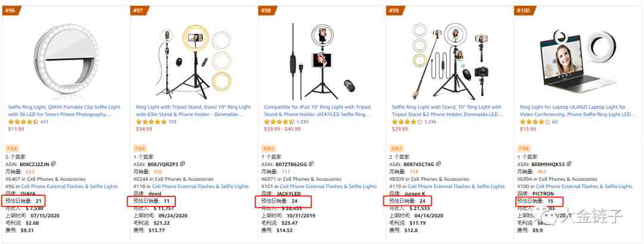Copy ASIN B08JYQRZP3 using its copy icon

point(183,164)
